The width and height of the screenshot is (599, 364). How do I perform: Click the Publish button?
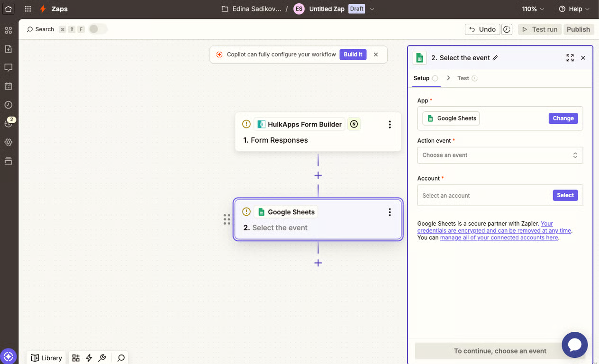tap(578, 29)
